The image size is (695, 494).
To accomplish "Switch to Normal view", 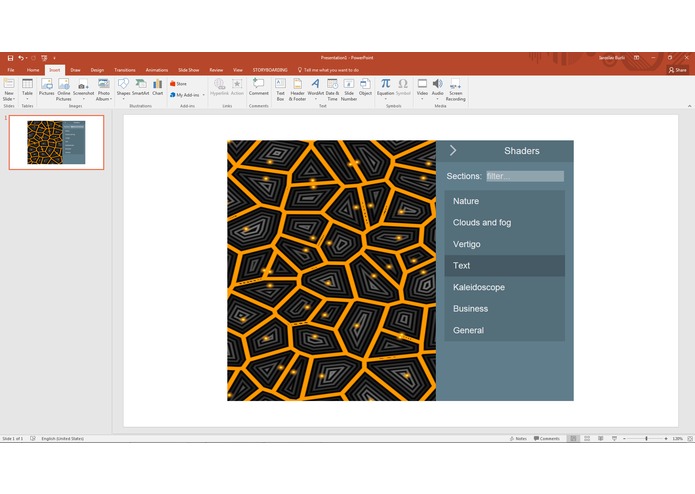I will click(573, 439).
